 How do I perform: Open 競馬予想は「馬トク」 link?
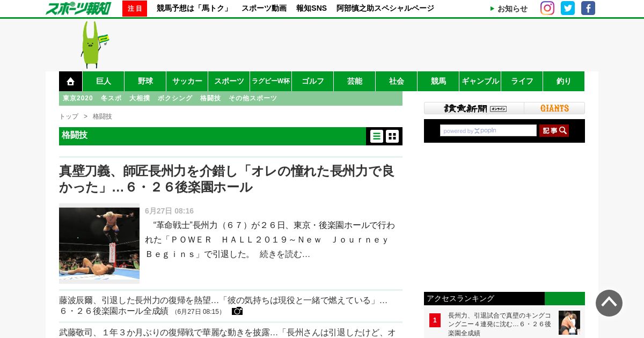(x=194, y=8)
